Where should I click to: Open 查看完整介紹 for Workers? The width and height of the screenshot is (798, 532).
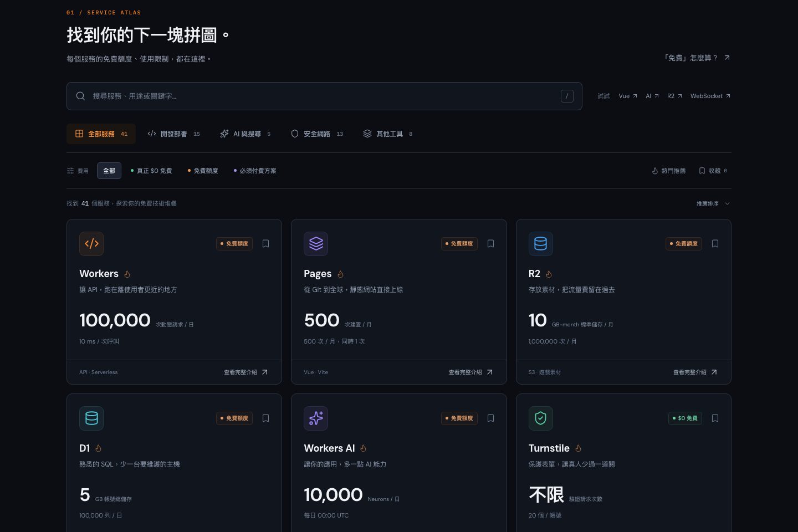pos(245,372)
